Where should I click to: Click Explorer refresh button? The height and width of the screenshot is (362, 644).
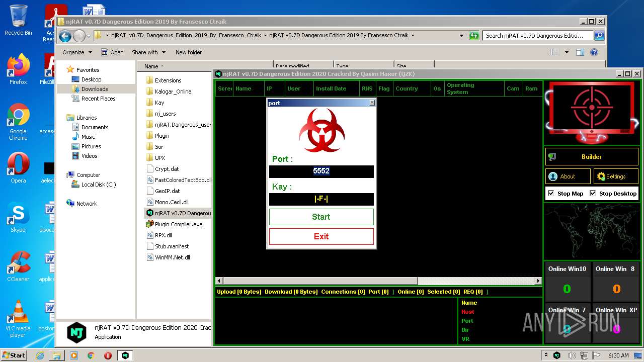tap(474, 36)
